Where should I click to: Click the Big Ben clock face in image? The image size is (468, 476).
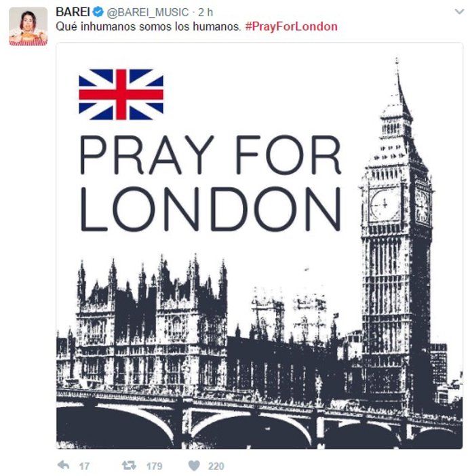click(x=384, y=205)
